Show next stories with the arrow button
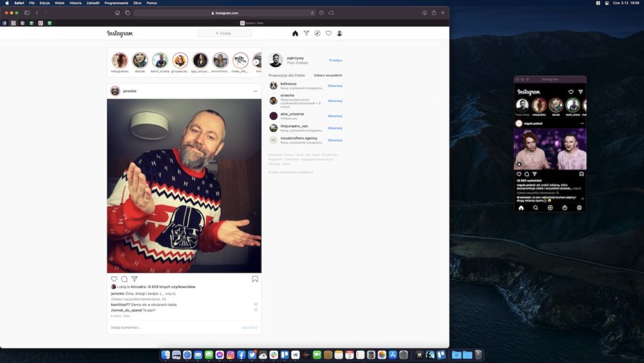 point(256,62)
